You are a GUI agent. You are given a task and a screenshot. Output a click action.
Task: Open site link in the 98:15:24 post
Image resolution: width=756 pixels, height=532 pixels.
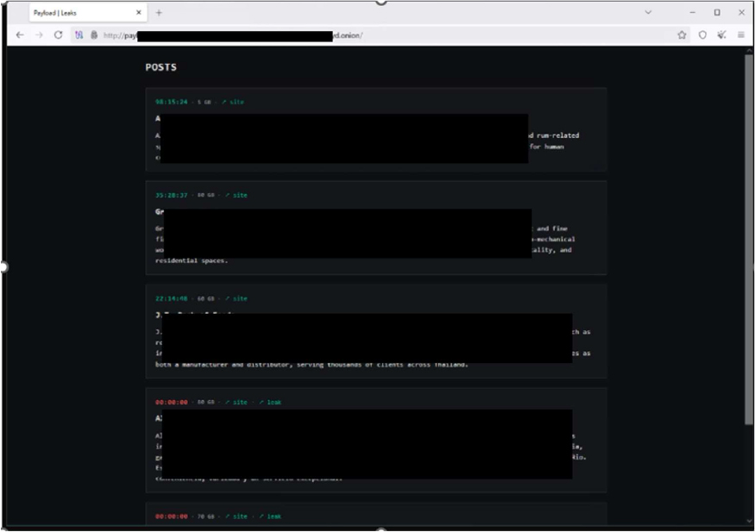pyautogui.click(x=233, y=102)
